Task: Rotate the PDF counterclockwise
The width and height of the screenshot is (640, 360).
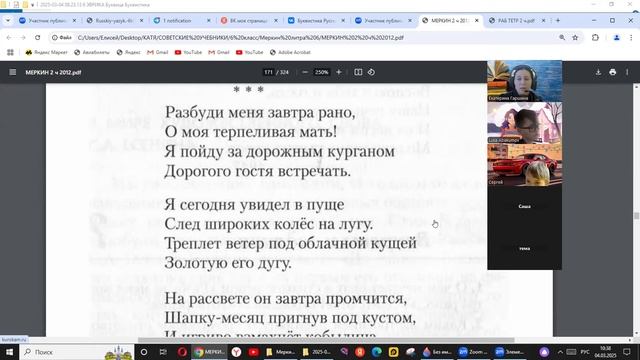Action: (371, 72)
